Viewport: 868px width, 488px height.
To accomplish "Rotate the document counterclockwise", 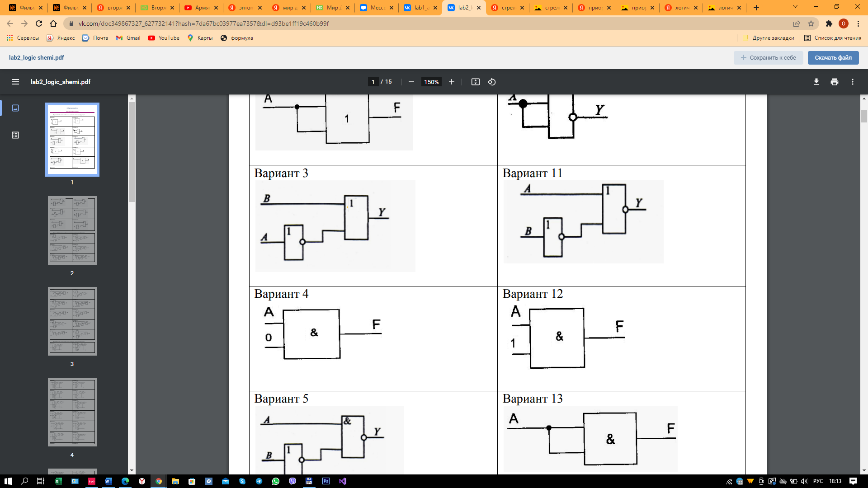I will pyautogui.click(x=492, y=82).
